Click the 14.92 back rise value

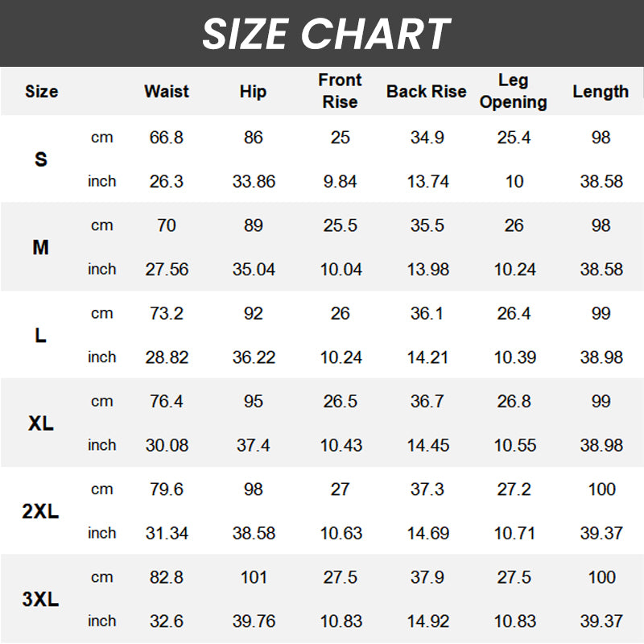pyautogui.click(x=427, y=621)
